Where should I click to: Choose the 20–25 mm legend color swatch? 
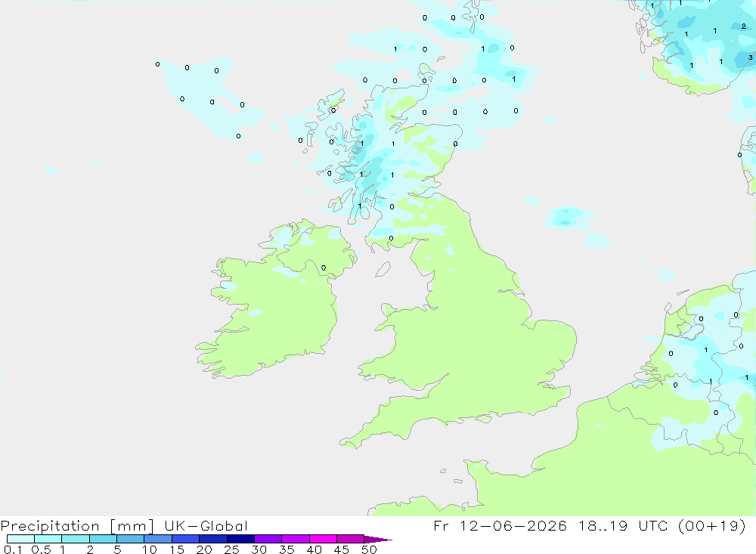coord(213,539)
